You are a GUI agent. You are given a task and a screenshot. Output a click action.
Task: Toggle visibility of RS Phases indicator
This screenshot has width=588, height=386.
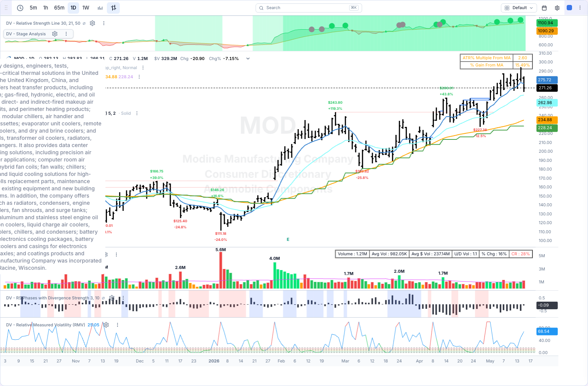103,298
